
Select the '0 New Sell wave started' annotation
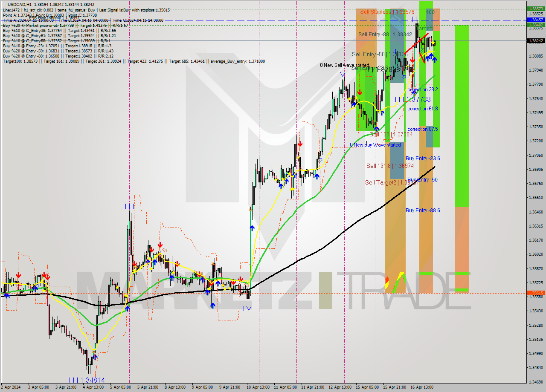click(345, 65)
